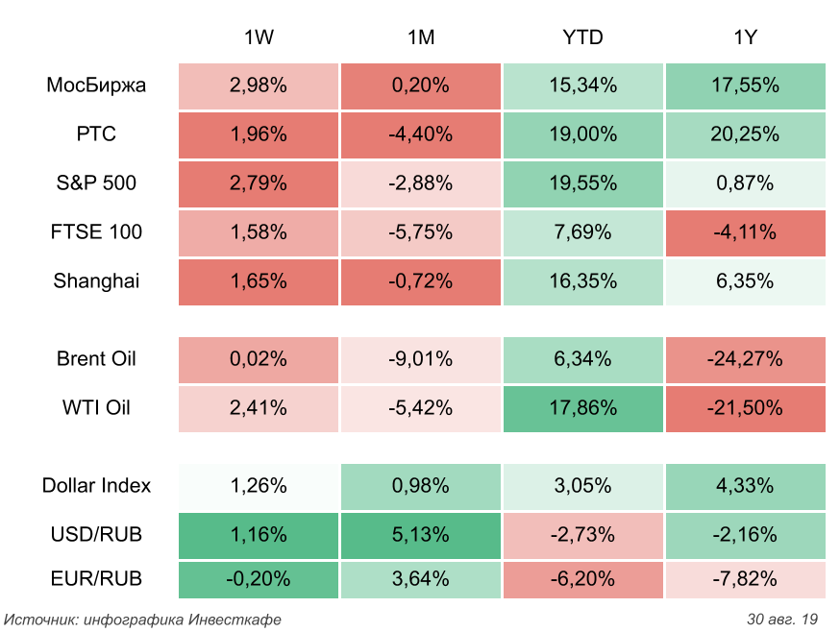Click the МосБиржа row label
840x632 pixels.
(96, 85)
